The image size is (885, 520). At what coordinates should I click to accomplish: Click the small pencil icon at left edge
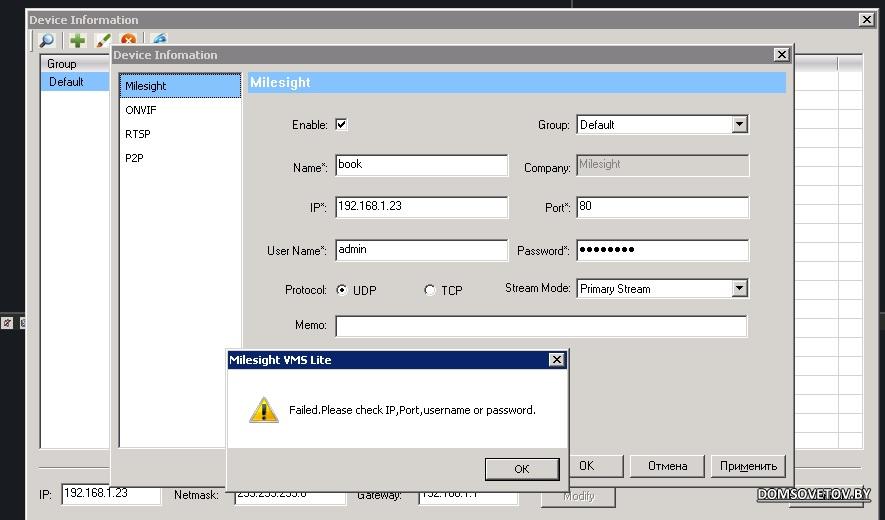(x=7, y=323)
